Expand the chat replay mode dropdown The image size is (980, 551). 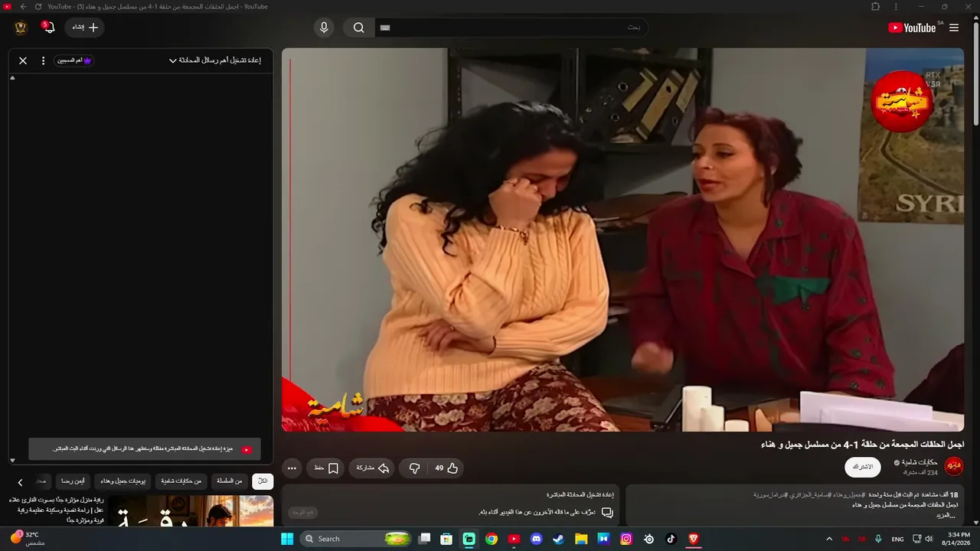coord(215,60)
